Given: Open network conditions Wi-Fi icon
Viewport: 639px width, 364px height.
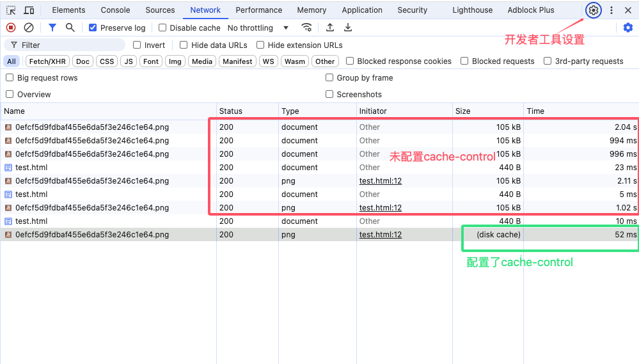Looking at the screenshot, I should [x=306, y=28].
